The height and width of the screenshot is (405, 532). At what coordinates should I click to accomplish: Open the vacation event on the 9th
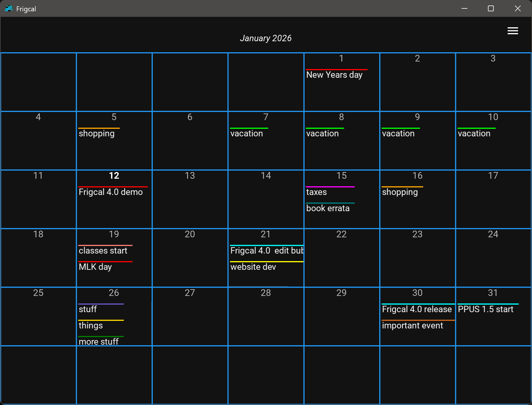[x=398, y=133]
